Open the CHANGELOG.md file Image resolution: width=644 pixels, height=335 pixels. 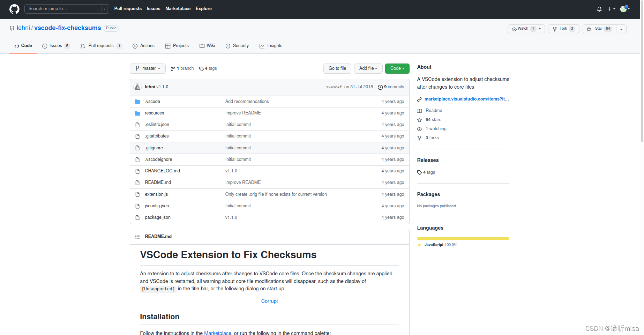[162, 171]
